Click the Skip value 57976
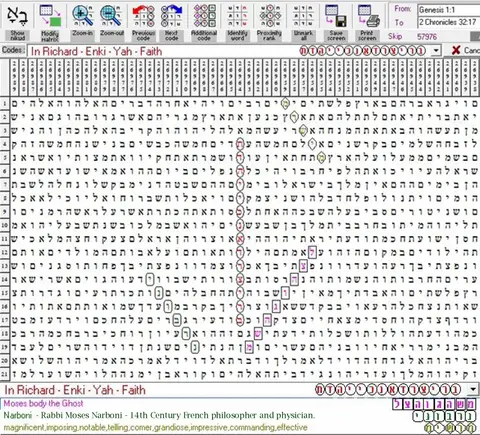The height and width of the screenshot is (435, 480). [427, 36]
